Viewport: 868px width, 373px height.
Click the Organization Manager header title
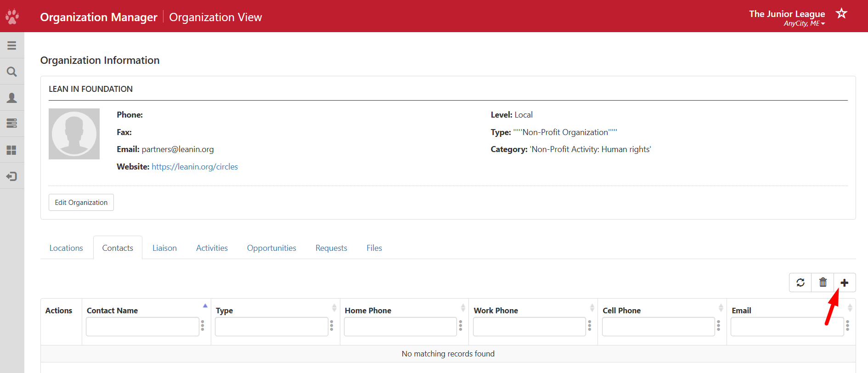click(99, 17)
